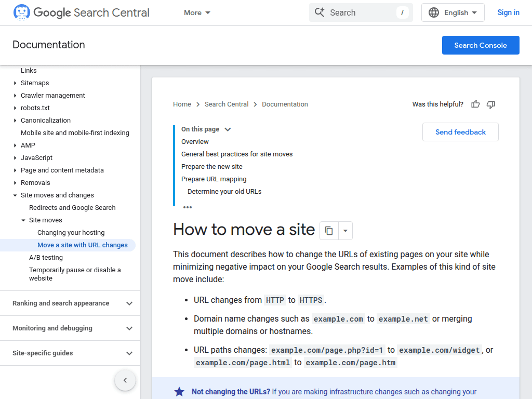Go to Documentation breadcrumb

285,104
